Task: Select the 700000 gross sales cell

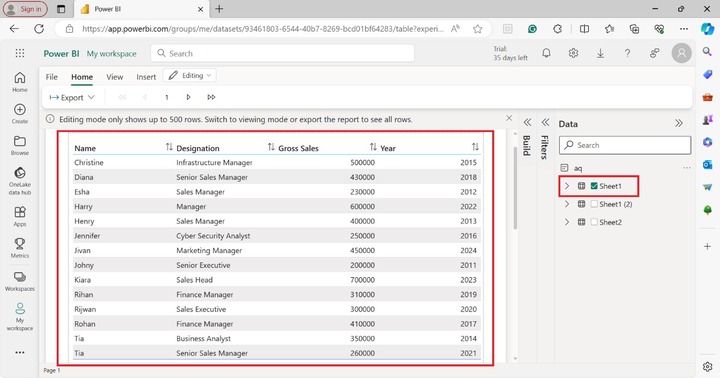Action: coord(362,280)
